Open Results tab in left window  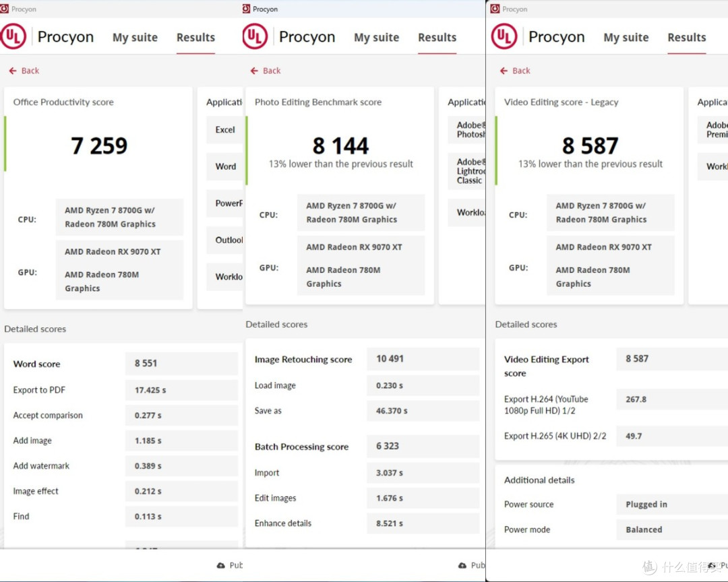[195, 37]
